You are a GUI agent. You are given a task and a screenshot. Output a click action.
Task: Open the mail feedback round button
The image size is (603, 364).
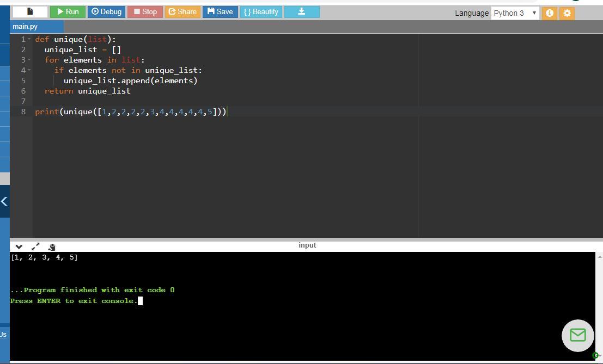coord(577,335)
